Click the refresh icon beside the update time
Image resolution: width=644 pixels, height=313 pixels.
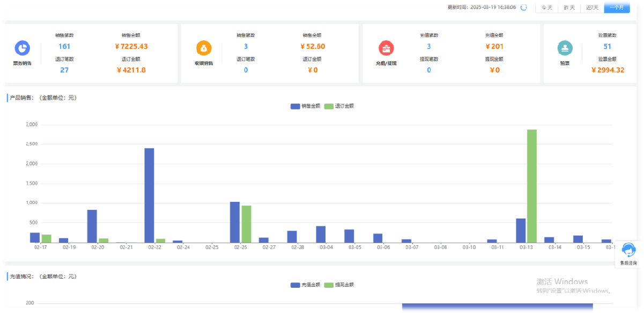(x=524, y=8)
